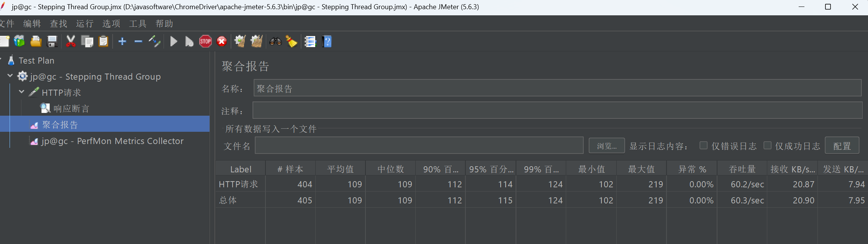Click the Reset search brush icon
The width and height of the screenshot is (868, 244).
point(291,41)
